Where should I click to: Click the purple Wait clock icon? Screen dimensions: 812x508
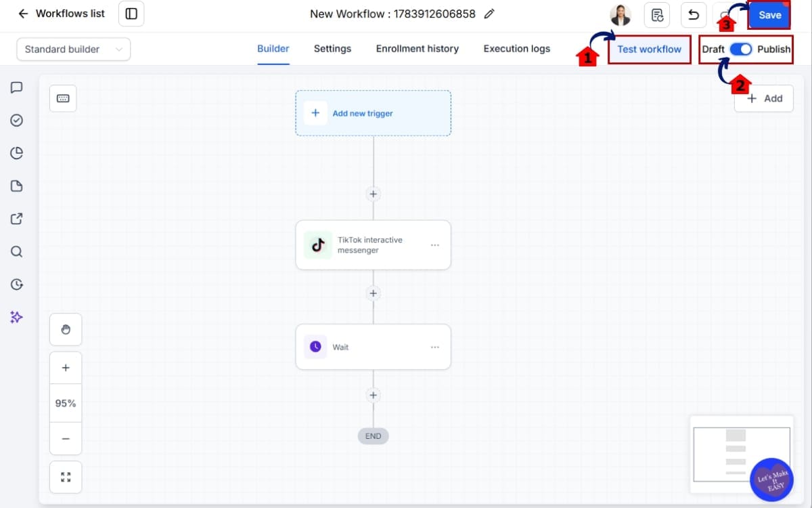click(315, 347)
